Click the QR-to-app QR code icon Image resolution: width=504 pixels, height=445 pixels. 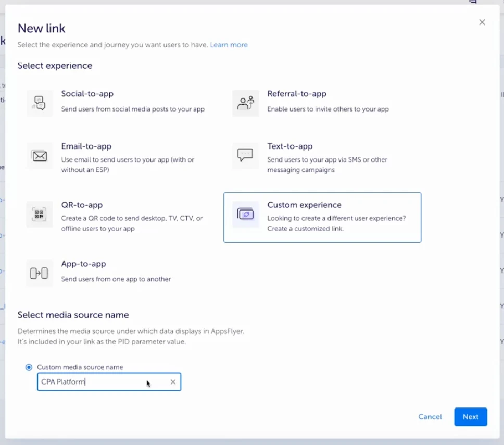coord(40,214)
